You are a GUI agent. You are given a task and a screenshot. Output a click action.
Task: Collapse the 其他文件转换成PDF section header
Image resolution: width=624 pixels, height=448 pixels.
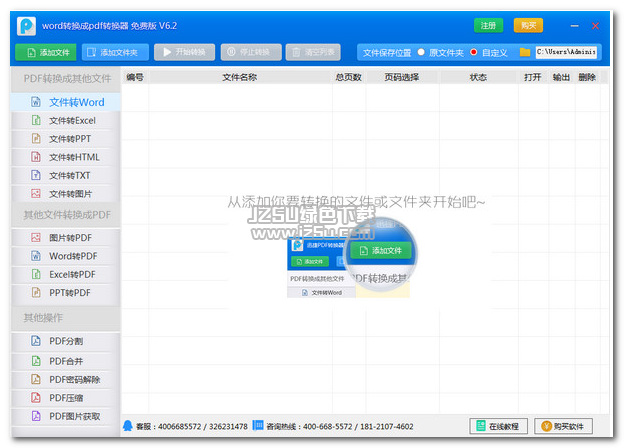coord(66,215)
